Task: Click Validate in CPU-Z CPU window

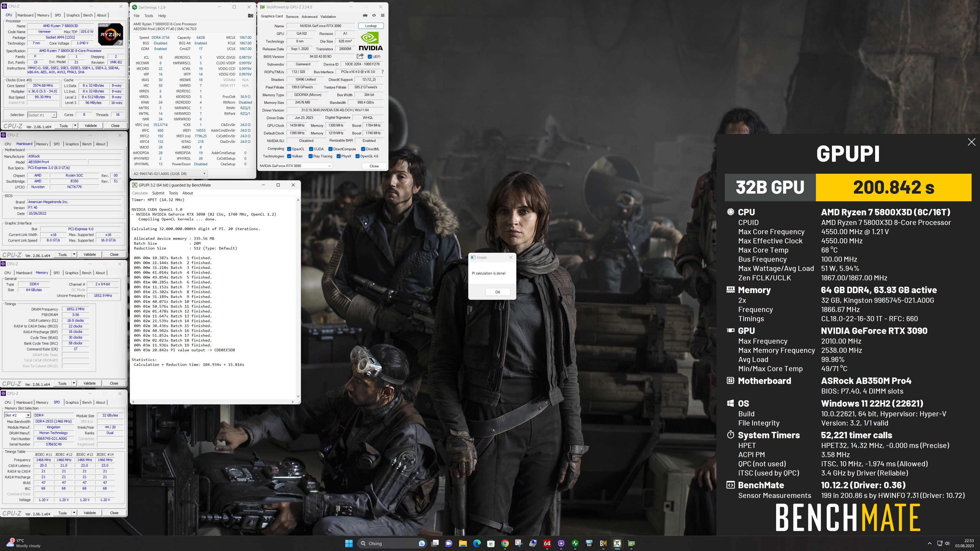Action: [91, 126]
